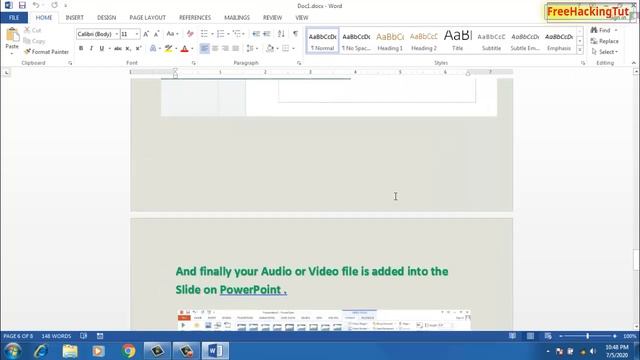Screen dimensions: 640x360
Task: Switch to PAGE LAYOUT tab
Action: coord(148,18)
